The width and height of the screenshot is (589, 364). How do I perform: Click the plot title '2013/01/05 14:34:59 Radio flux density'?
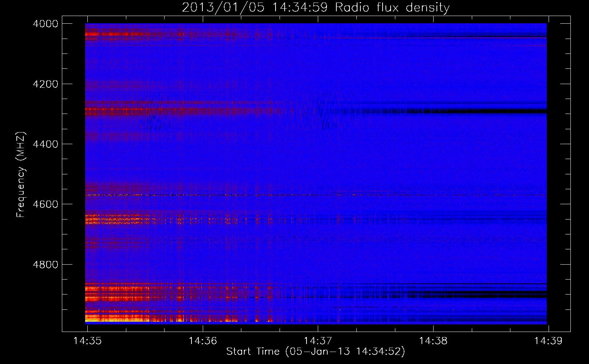click(x=316, y=7)
